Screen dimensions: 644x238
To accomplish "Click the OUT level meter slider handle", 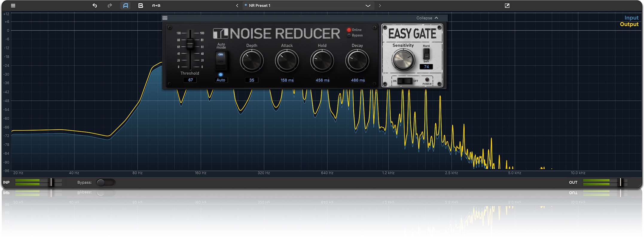I will coord(621,182).
